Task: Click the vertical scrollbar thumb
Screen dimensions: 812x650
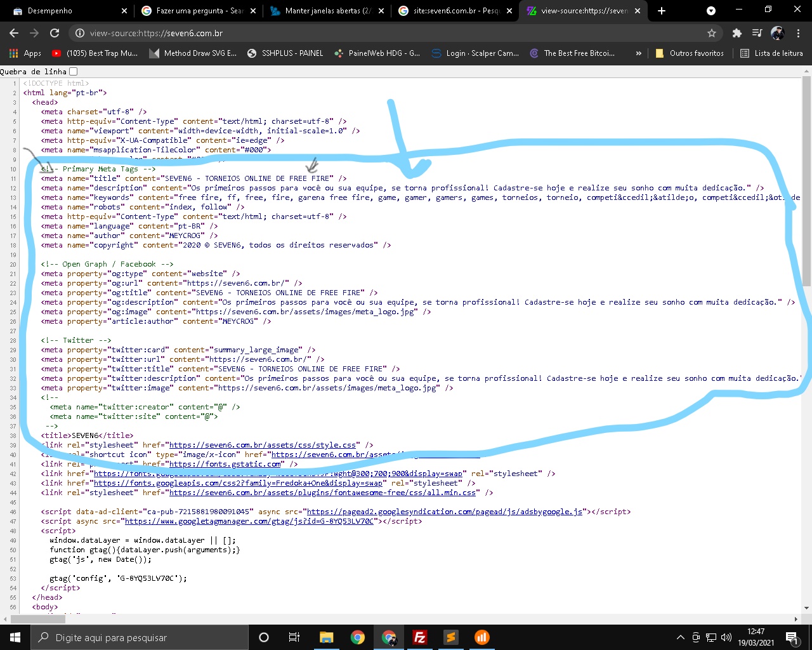Action: pyautogui.click(x=806, y=183)
